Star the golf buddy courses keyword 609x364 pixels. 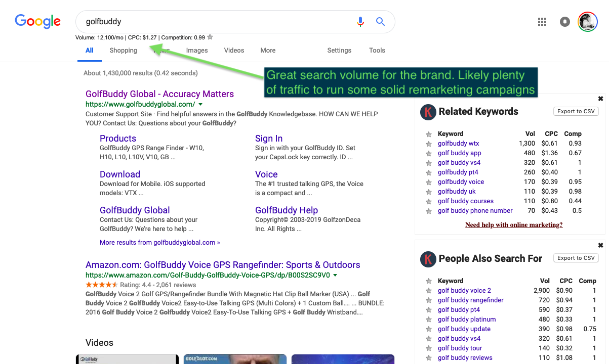429,201
